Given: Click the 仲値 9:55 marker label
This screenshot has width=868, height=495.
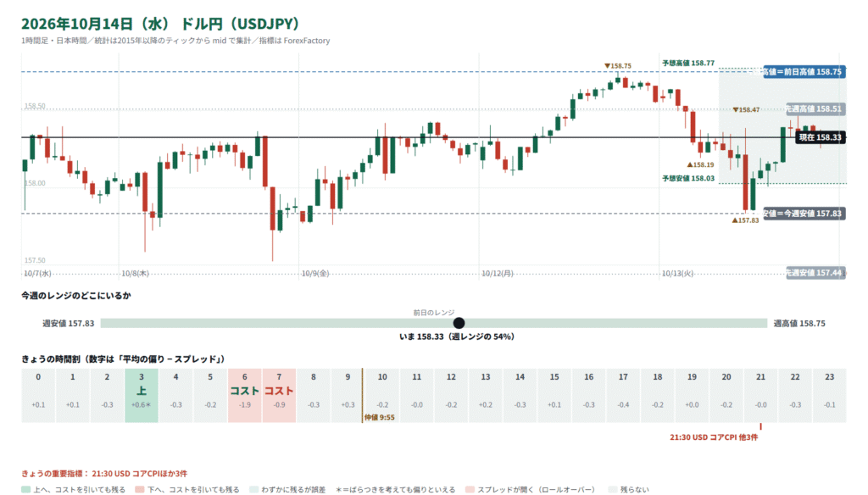Looking at the screenshot, I should click(x=379, y=418).
